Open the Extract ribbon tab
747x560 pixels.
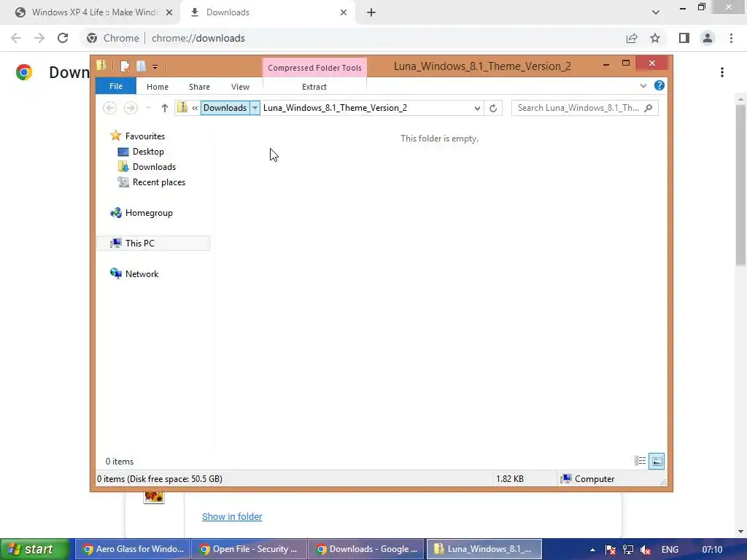pos(314,87)
